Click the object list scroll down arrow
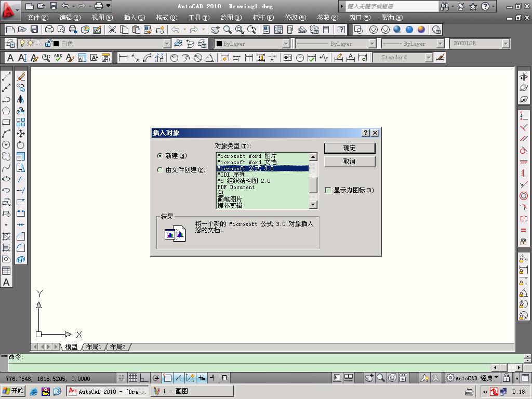 [313, 205]
